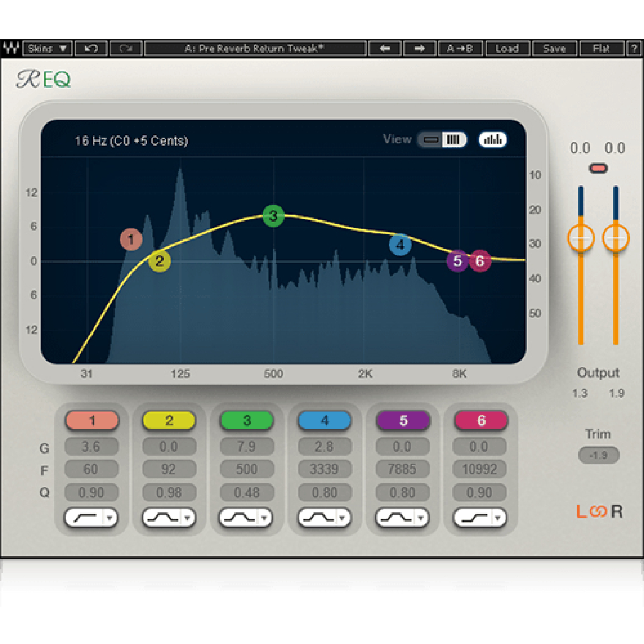
Task: Go to previous preset with left arrow
Action: (x=385, y=48)
